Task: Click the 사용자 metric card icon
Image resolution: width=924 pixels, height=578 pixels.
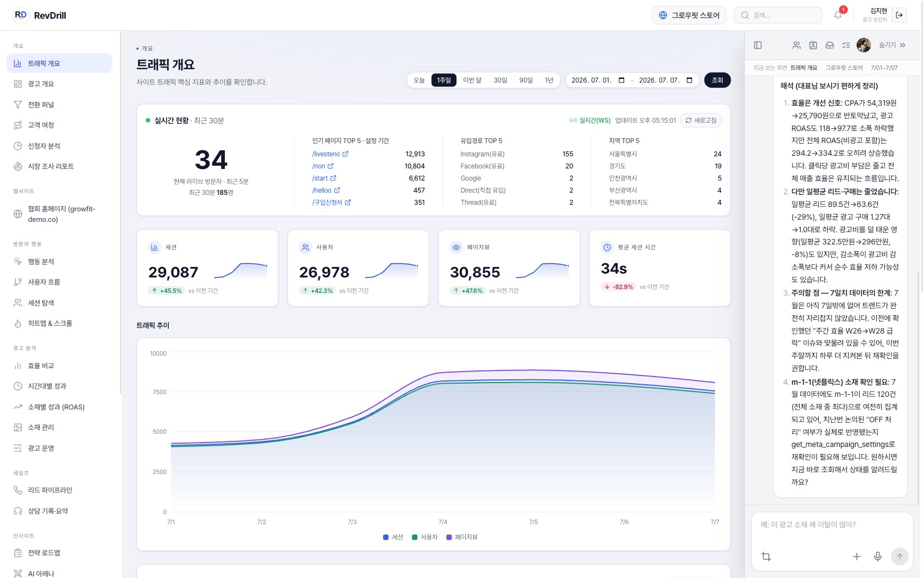Action: 305,247
